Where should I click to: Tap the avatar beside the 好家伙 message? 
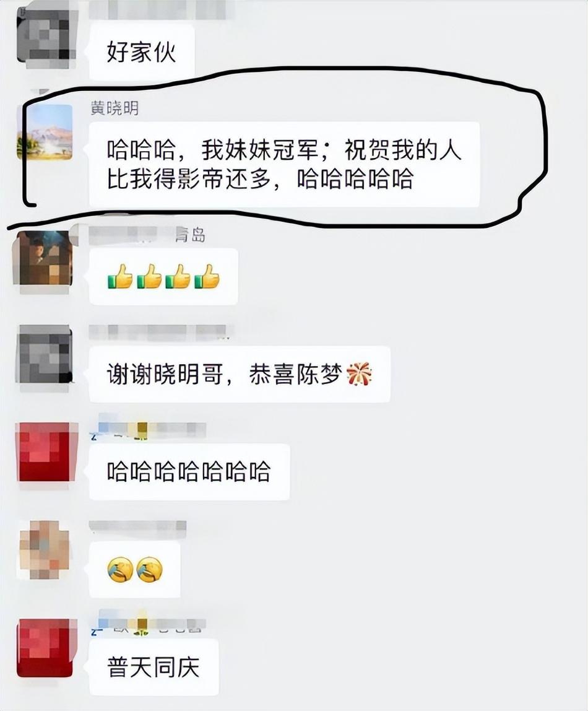point(45,35)
